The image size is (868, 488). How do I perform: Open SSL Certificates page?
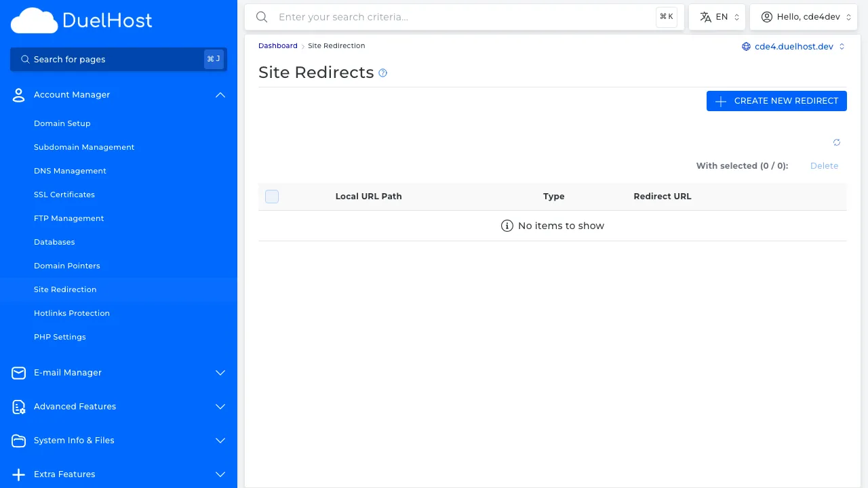[x=64, y=195]
